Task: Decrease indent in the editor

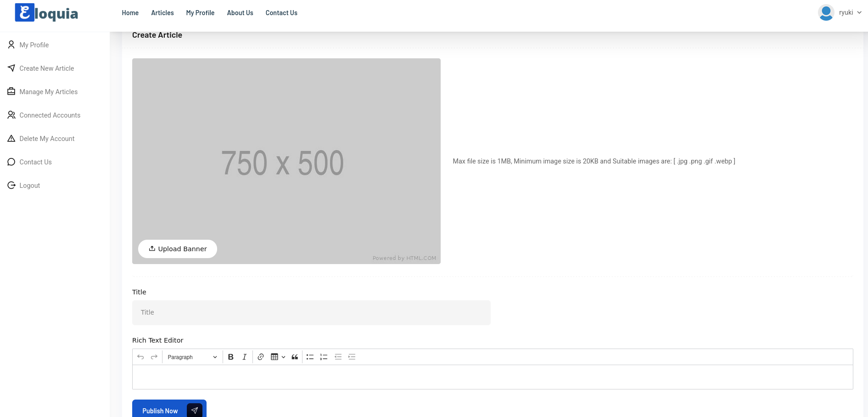Action: click(338, 357)
